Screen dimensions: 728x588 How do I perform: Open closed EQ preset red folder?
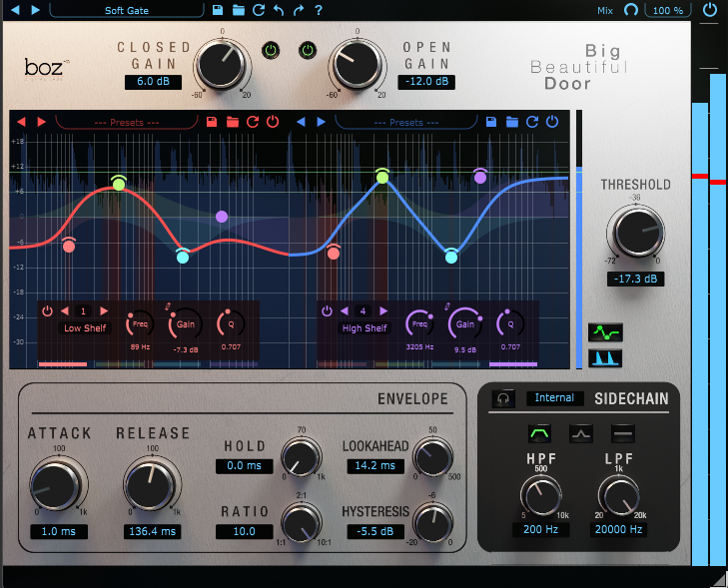click(233, 122)
